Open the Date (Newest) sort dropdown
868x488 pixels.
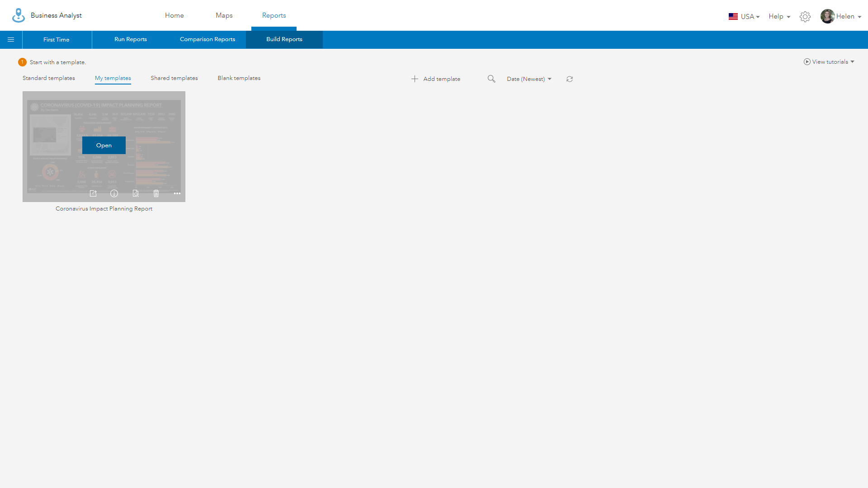pyautogui.click(x=528, y=79)
